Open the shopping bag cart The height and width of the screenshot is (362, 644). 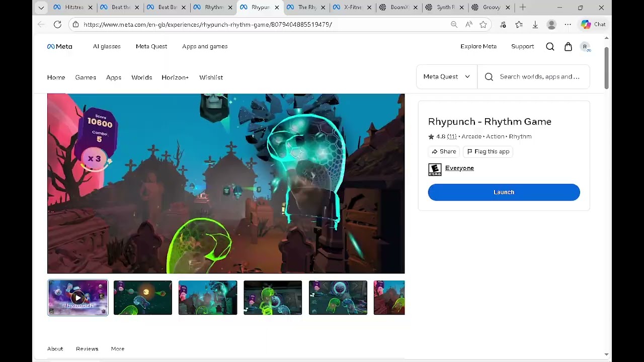point(568,46)
